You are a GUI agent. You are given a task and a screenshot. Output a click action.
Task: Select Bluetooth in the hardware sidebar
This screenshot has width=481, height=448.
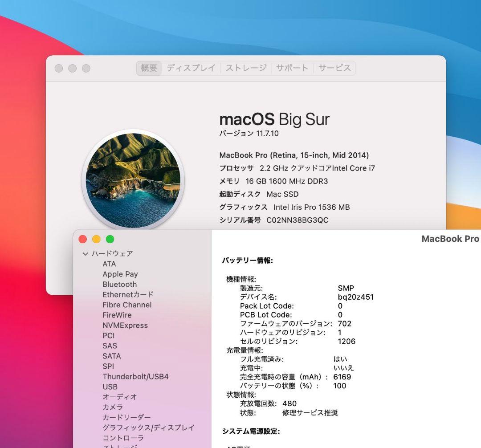[x=119, y=284]
